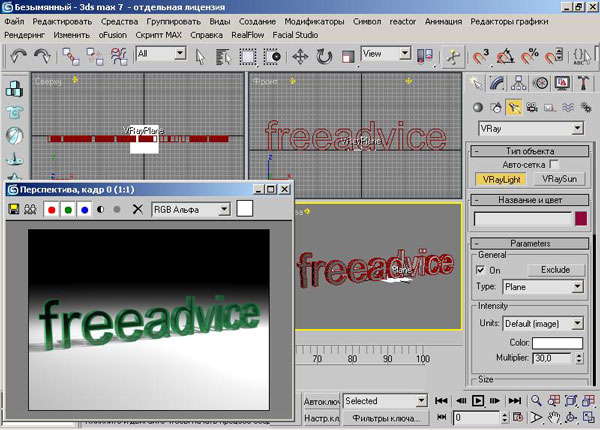600x430 pixels.
Task: Open the Motion command panel tab
Action: pyautogui.click(x=541, y=83)
